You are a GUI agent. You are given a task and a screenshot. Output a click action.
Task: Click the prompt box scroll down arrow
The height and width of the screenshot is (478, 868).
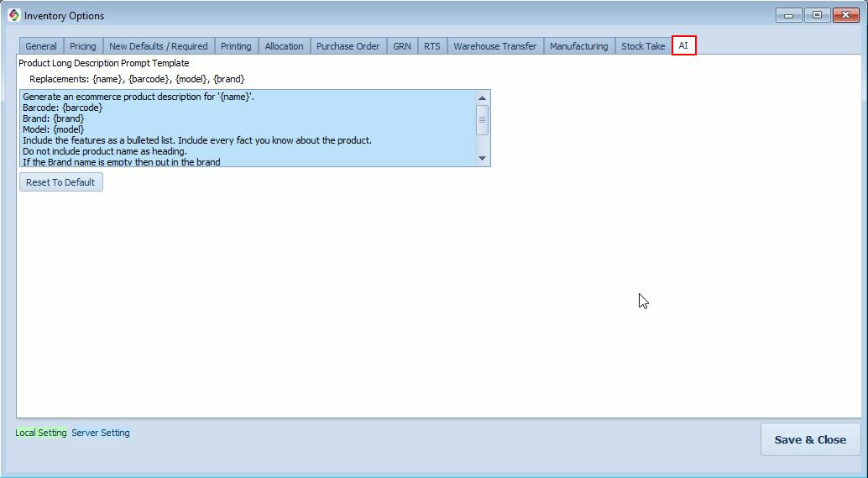[x=482, y=159]
